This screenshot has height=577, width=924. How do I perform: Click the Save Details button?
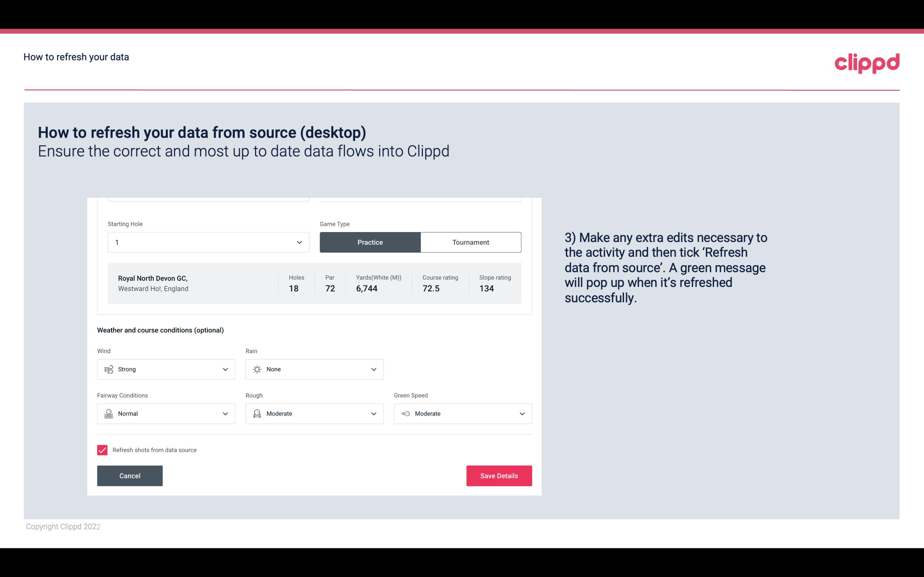pos(499,475)
